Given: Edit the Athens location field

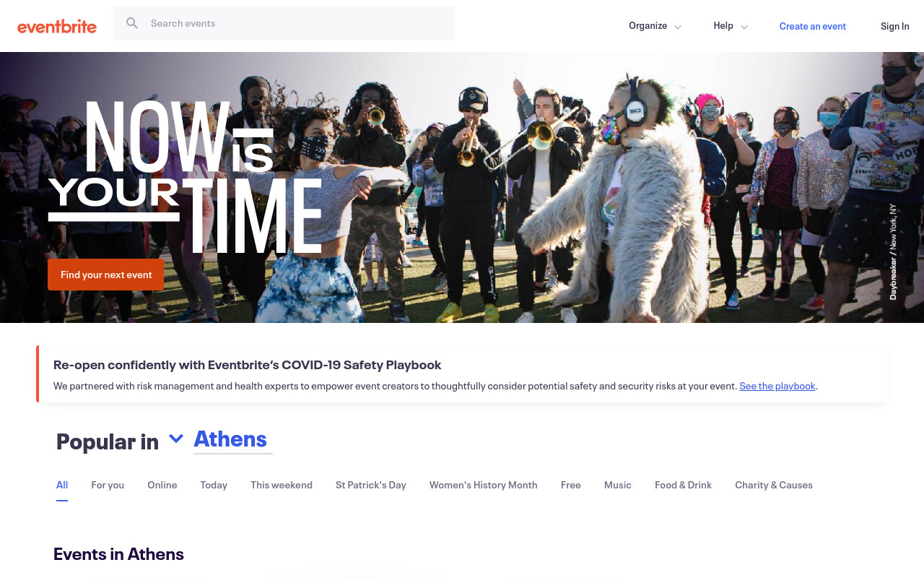Looking at the screenshot, I should click(x=232, y=439).
